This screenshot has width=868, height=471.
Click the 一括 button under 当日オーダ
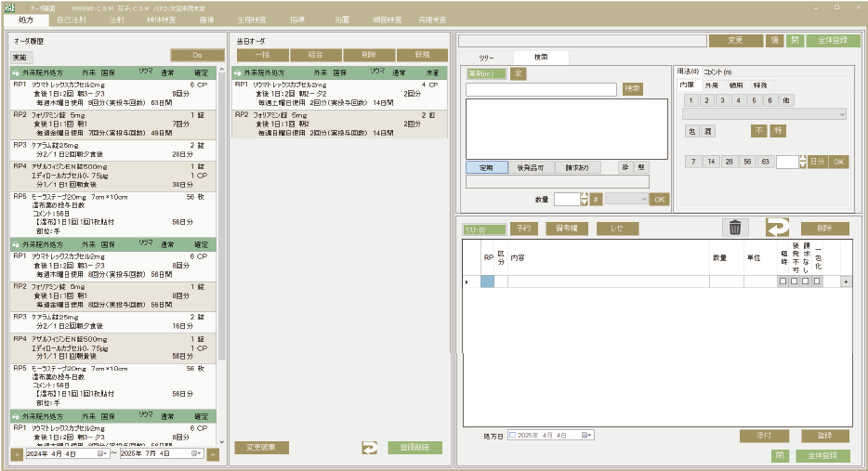(263, 55)
